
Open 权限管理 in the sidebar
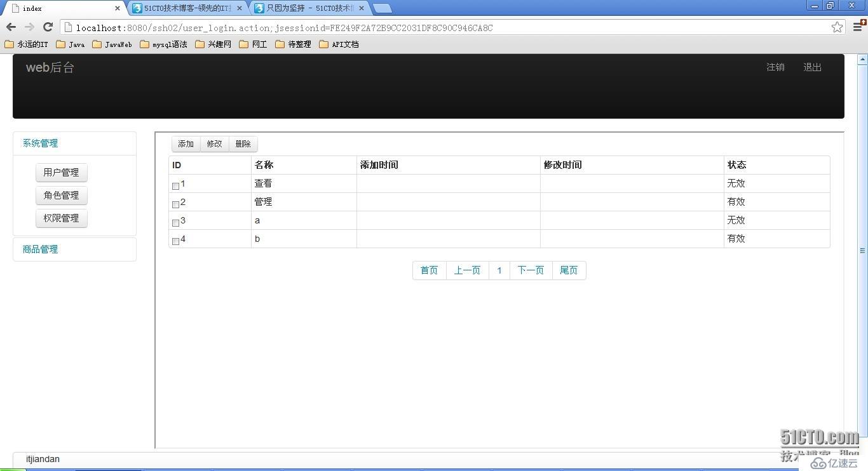pyautogui.click(x=62, y=218)
